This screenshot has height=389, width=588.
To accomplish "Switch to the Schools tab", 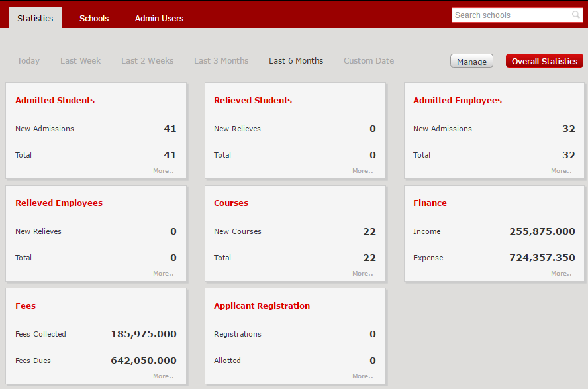I will pos(93,18).
